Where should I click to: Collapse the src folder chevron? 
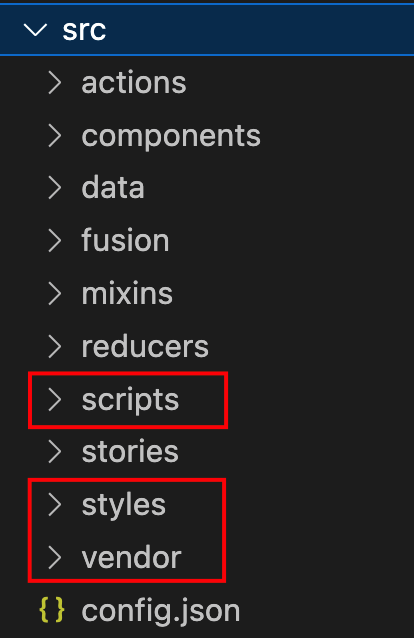coord(35,30)
